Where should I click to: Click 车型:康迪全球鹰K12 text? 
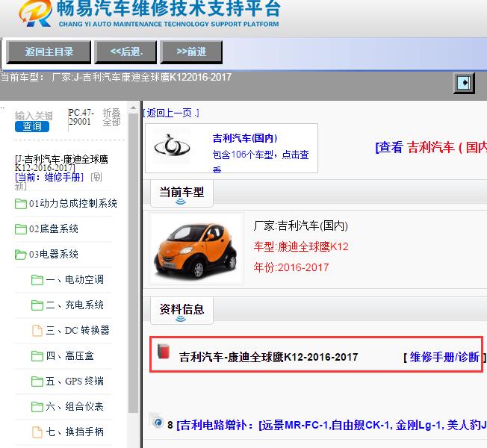301,246
